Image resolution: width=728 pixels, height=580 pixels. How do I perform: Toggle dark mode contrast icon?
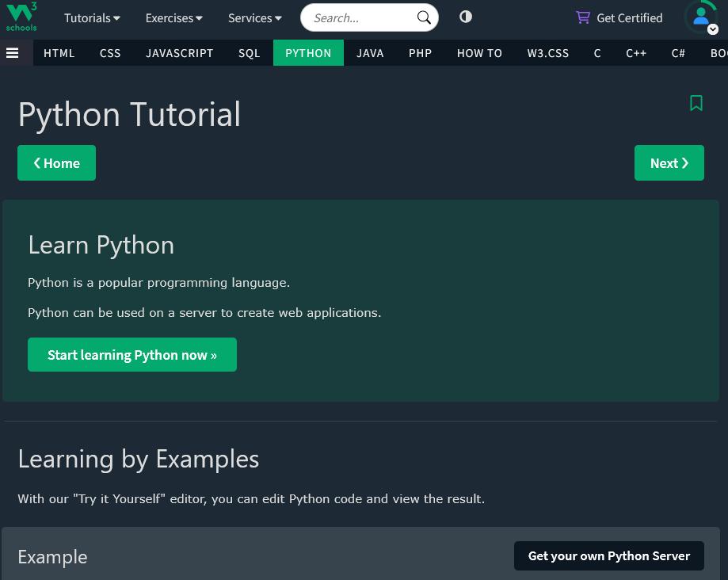(x=465, y=17)
